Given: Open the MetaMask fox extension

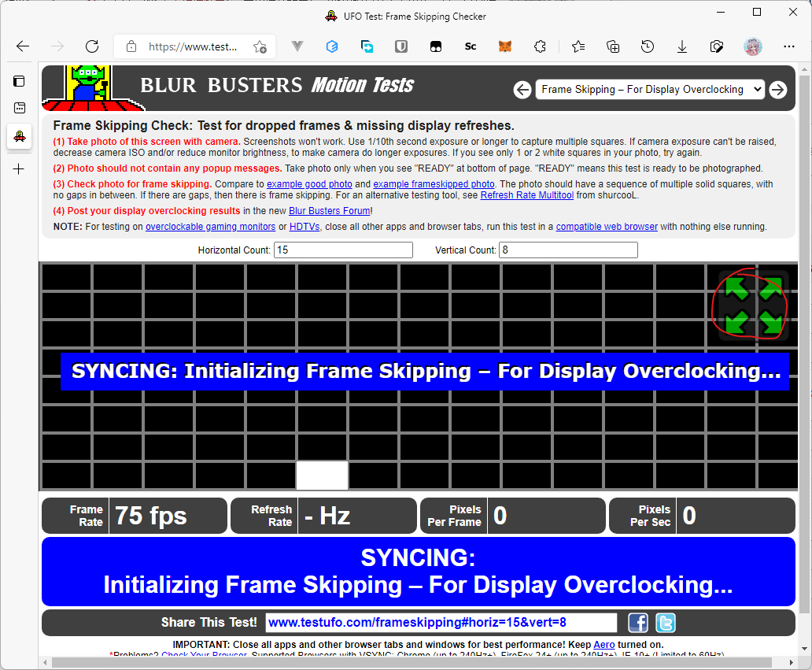Looking at the screenshot, I should [x=505, y=46].
